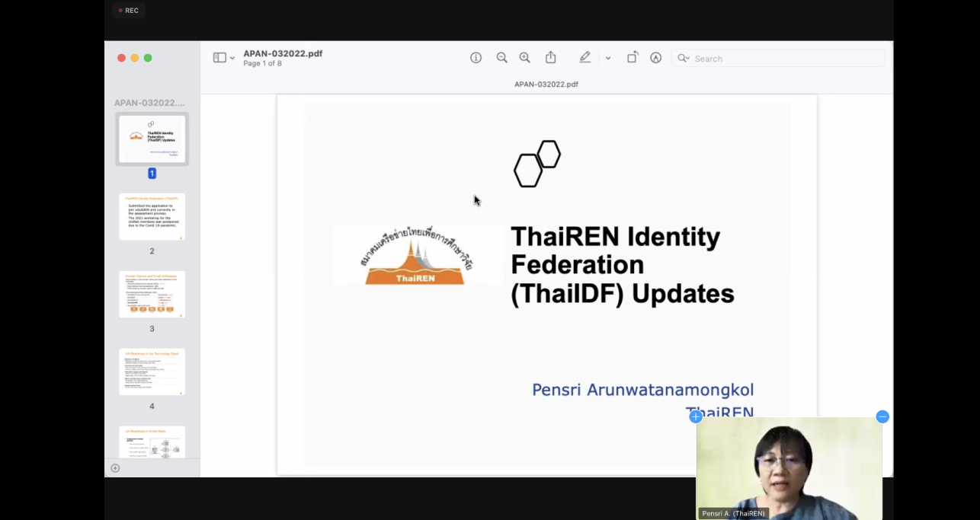Click the Search field in the toolbar
980x520 pixels.
coord(778,59)
